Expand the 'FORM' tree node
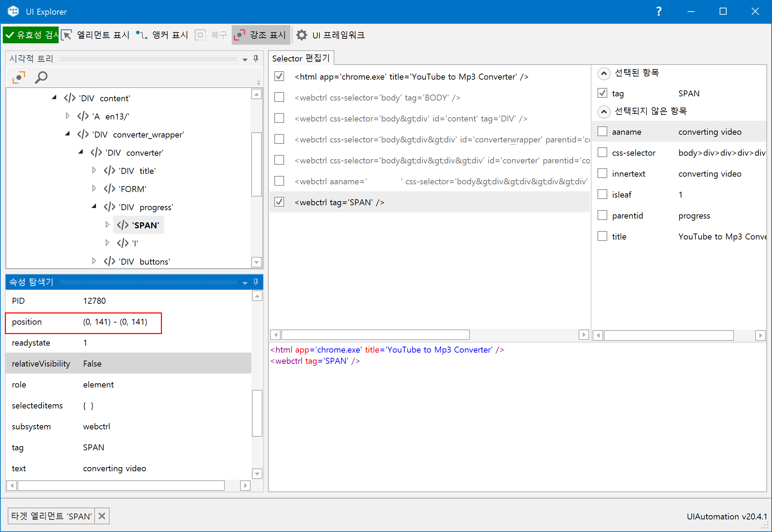This screenshot has width=772, height=532. pyautogui.click(x=94, y=189)
